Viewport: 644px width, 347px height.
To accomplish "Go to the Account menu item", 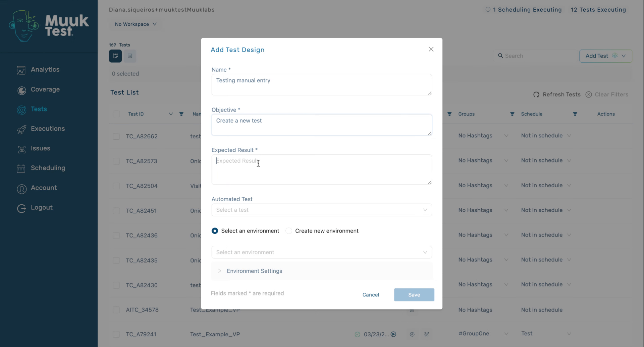I will 44,188.
